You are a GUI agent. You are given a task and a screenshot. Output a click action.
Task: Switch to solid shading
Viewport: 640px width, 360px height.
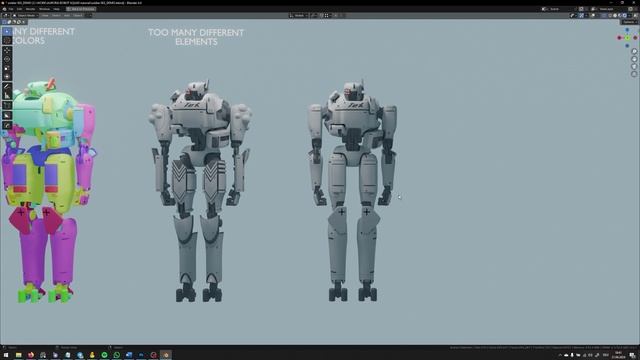click(616, 16)
